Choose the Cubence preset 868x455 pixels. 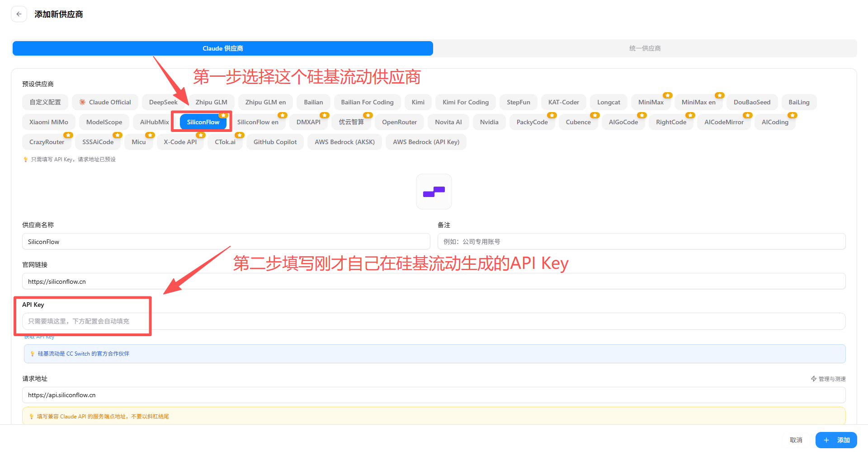tap(578, 122)
